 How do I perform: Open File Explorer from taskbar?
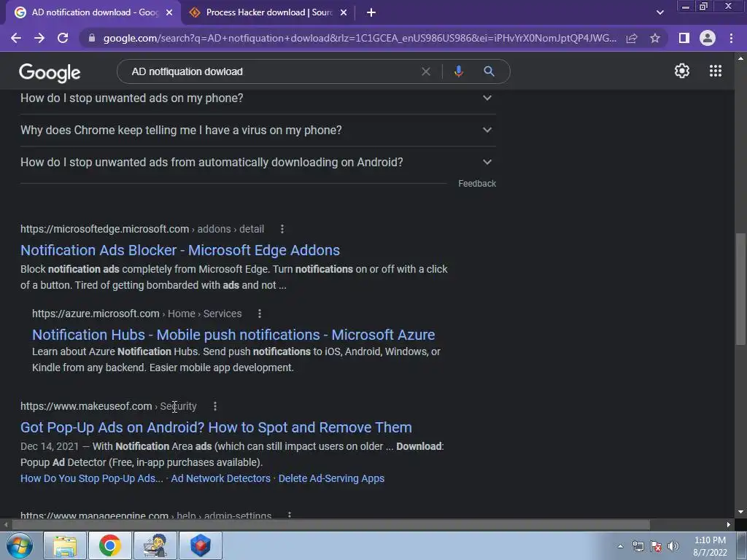point(65,545)
